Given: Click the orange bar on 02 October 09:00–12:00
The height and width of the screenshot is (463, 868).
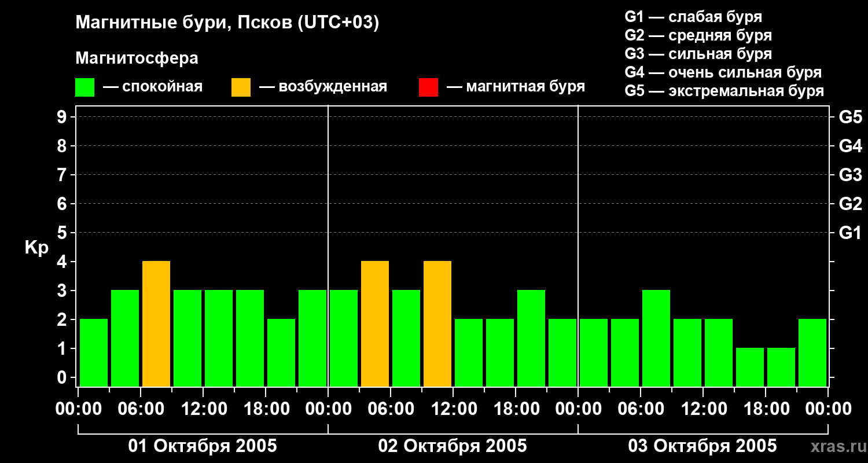Looking at the screenshot, I should point(437,324).
